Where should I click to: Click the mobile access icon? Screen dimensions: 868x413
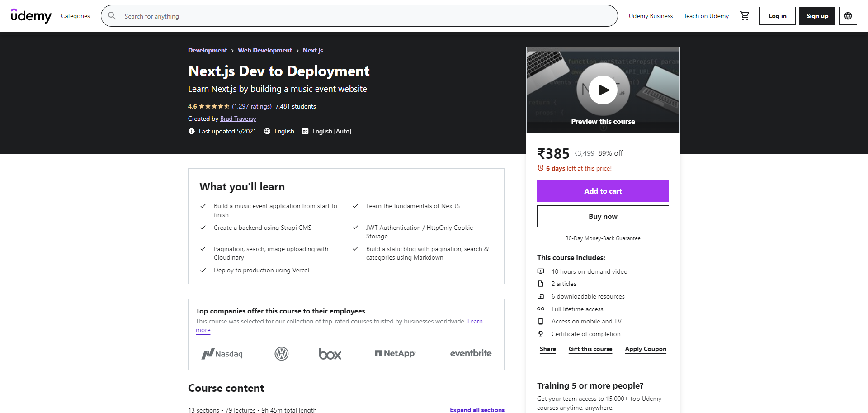click(x=541, y=321)
